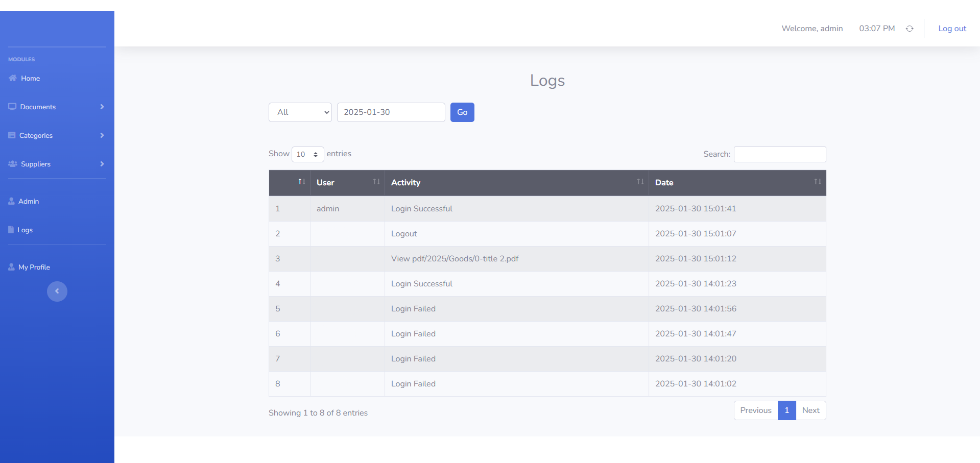Click the Categories list icon

click(12, 135)
